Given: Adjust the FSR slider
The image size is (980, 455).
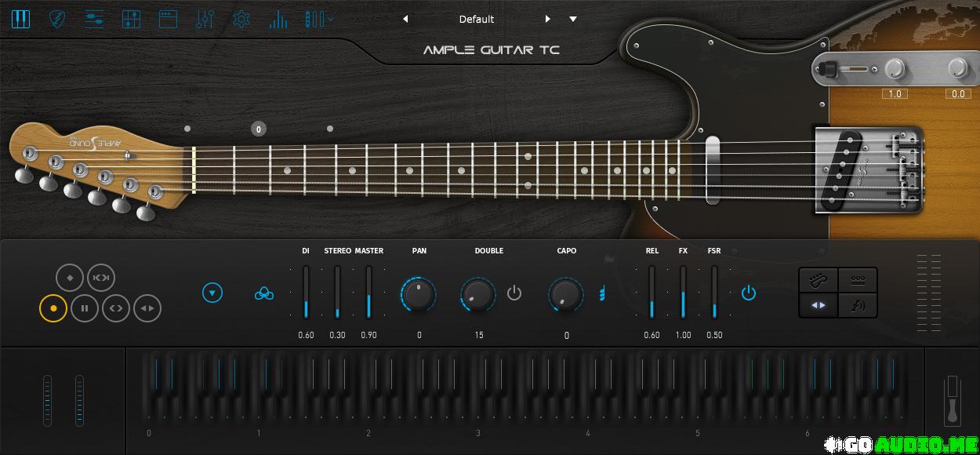Looking at the screenshot, I should tap(714, 292).
